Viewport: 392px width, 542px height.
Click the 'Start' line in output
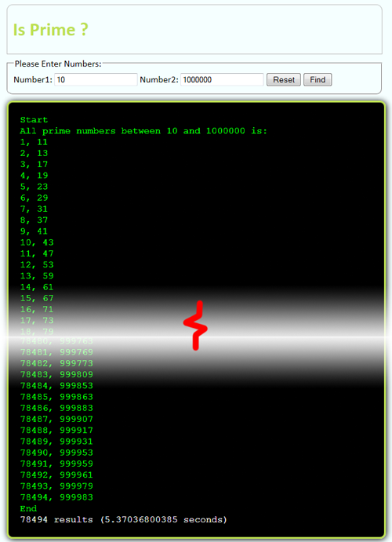point(34,120)
